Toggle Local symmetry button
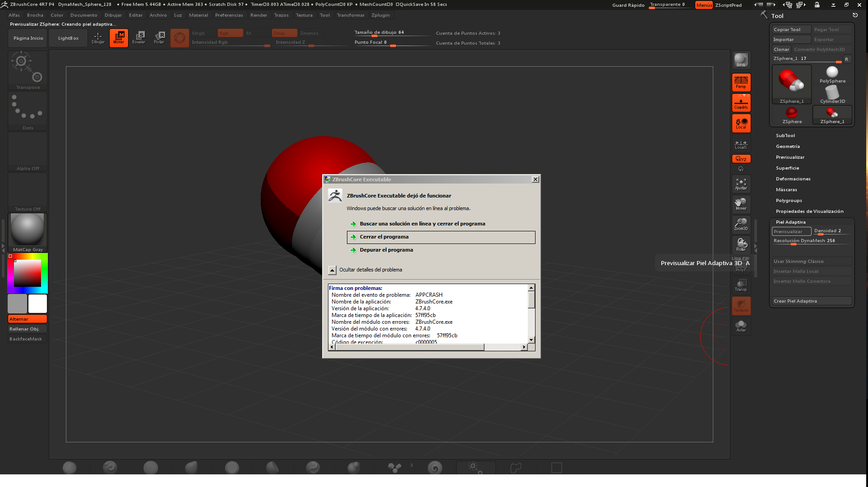This screenshot has height=487, width=868. pyautogui.click(x=741, y=123)
